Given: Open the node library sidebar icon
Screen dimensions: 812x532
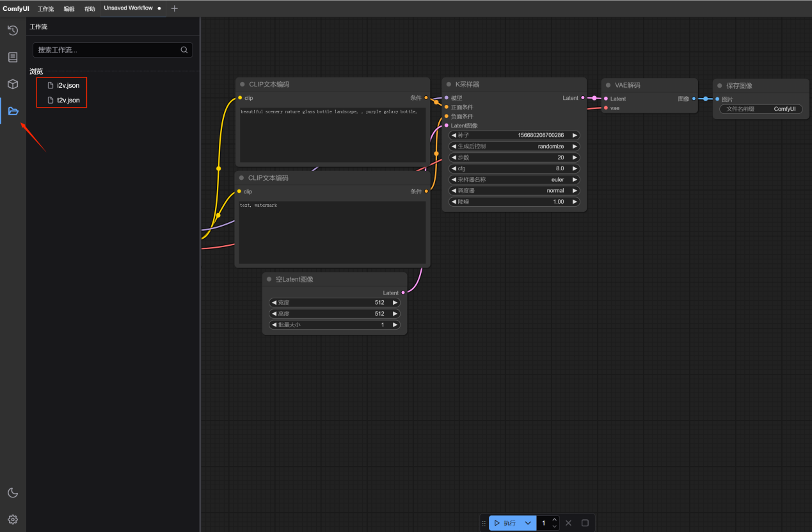Looking at the screenshot, I should coord(13,58).
